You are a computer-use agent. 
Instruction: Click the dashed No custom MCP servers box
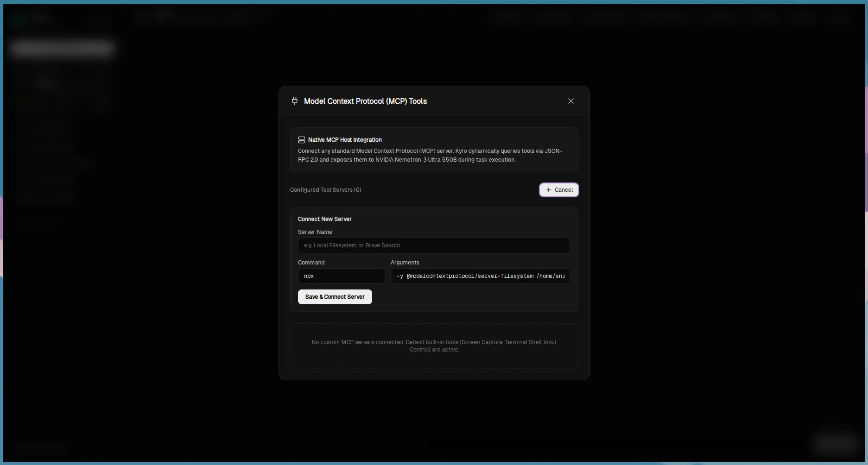pyautogui.click(x=434, y=346)
